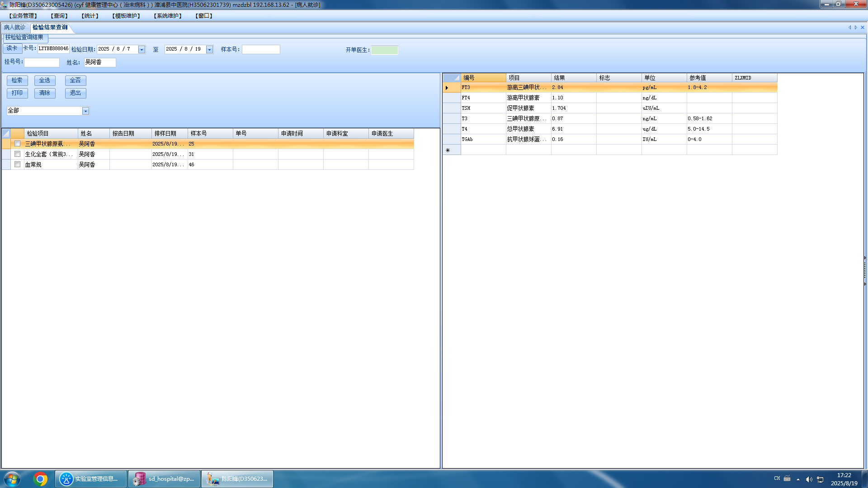Open the 【业务管理】 menu
The image size is (868, 488).
(23, 16)
